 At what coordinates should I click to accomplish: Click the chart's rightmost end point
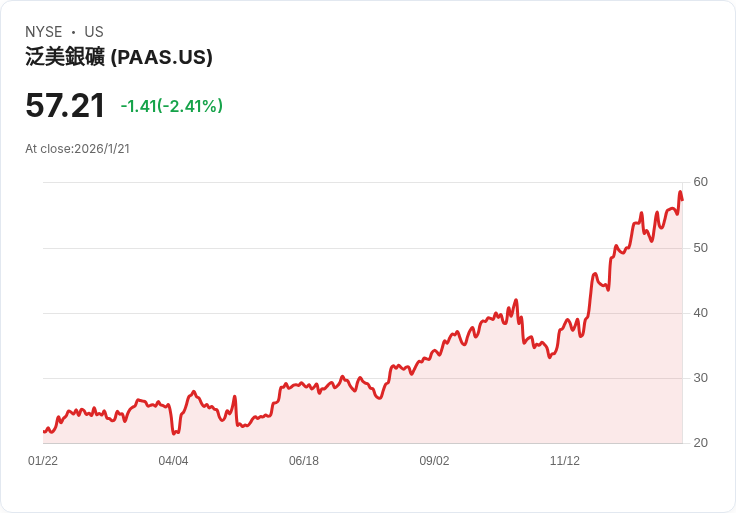coord(682,200)
